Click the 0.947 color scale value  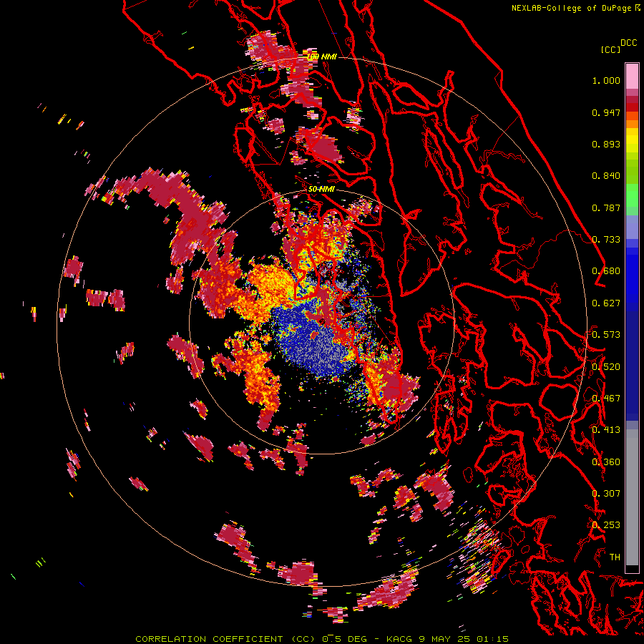[606, 112]
